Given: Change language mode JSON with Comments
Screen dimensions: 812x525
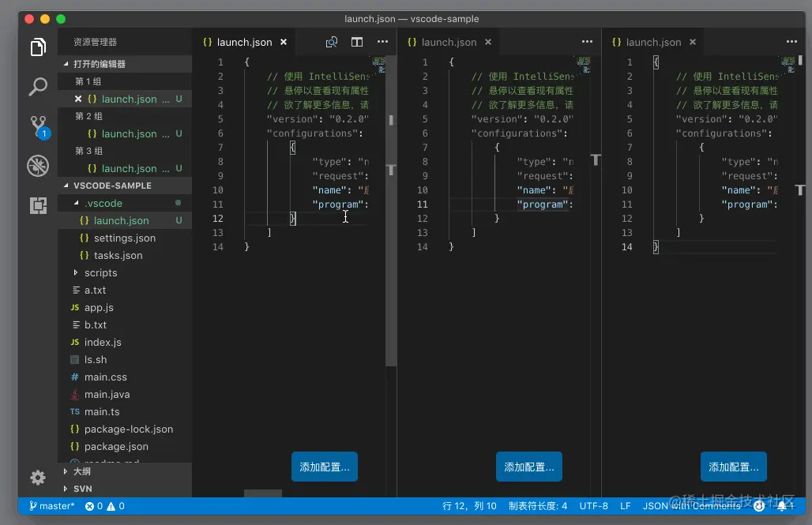Looking at the screenshot, I should click(691, 506).
